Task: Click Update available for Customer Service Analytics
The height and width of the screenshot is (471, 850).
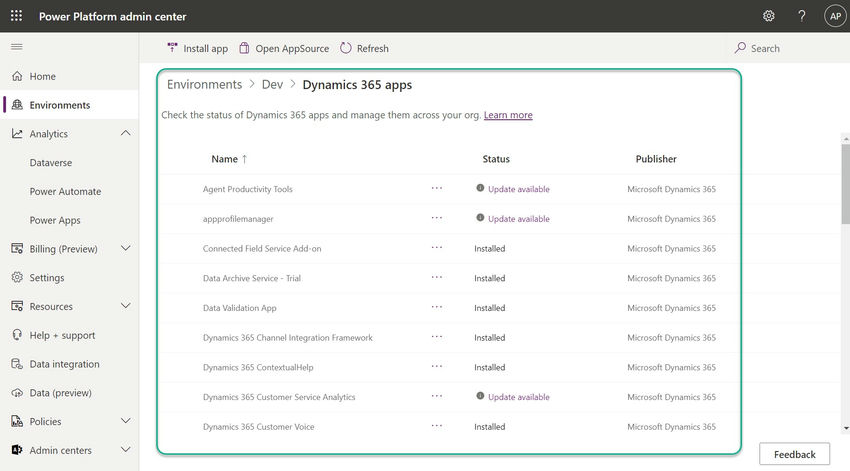Action: pos(519,397)
